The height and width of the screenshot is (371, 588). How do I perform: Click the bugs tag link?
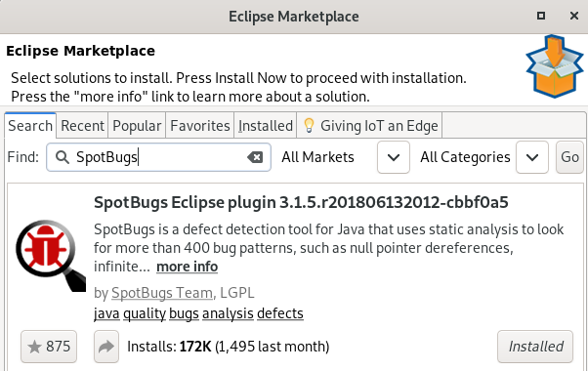pos(184,313)
